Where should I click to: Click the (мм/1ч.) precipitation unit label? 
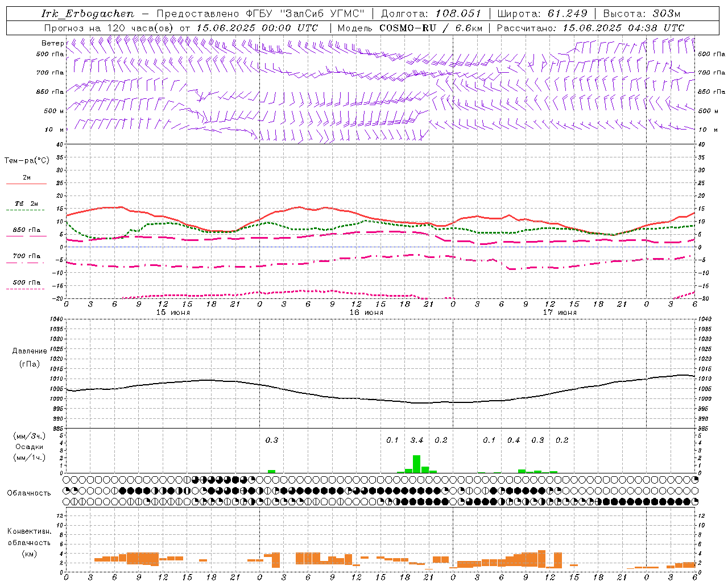(30, 458)
